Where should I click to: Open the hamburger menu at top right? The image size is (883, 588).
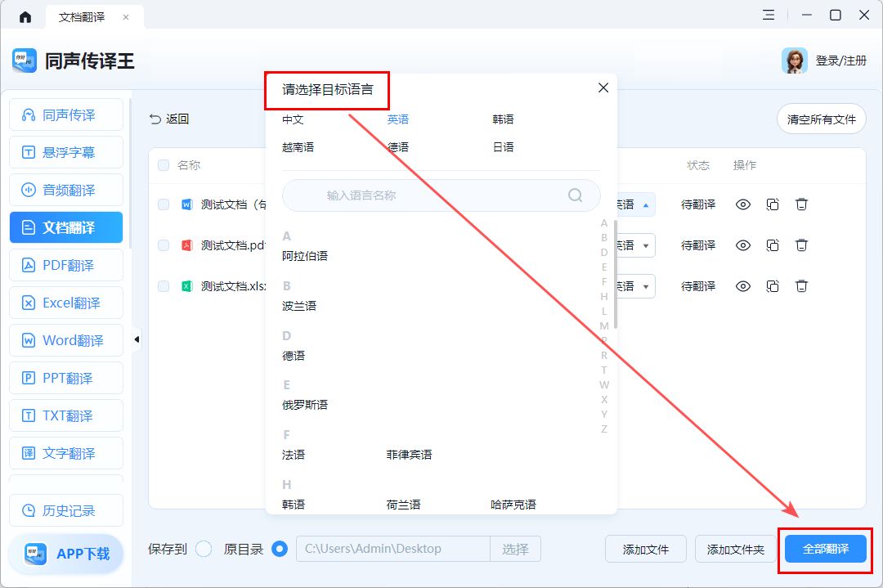click(769, 15)
